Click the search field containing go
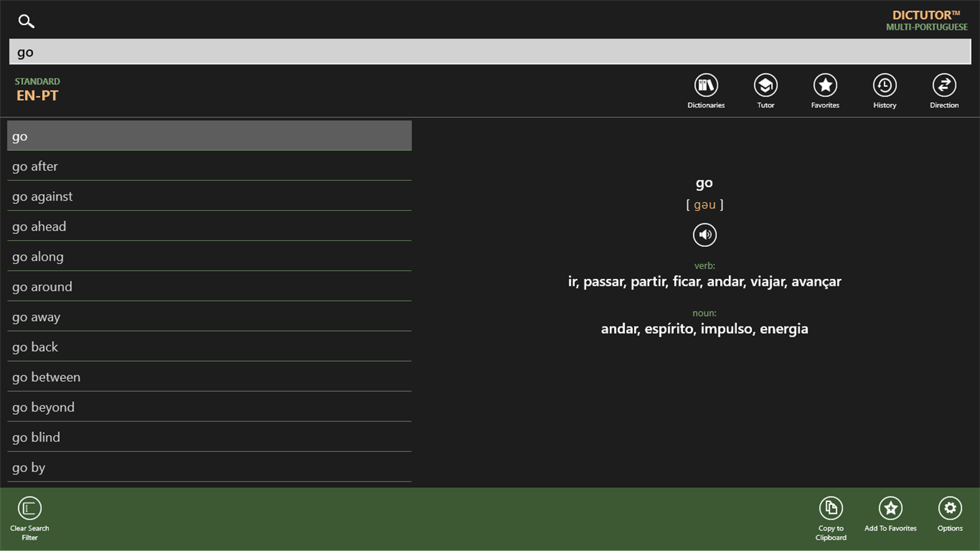The height and width of the screenshot is (551, 980). (x=490, y=52)
